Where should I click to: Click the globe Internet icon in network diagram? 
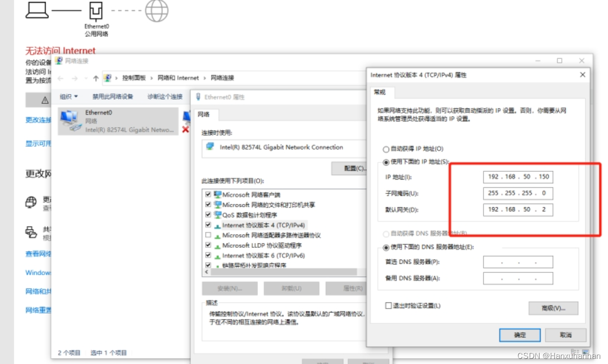pos(157,10)
